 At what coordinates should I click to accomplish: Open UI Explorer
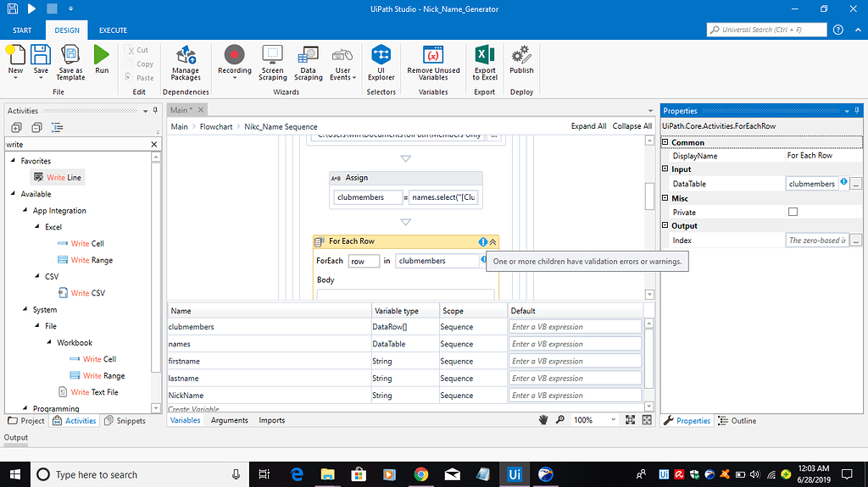pos(381,63)
